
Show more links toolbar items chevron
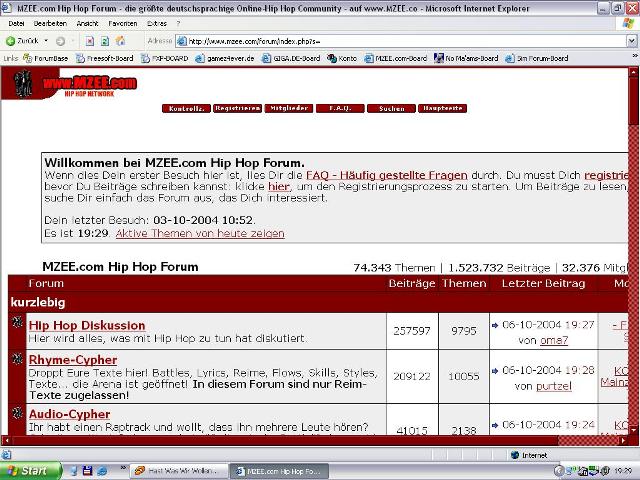pos(635,56)
